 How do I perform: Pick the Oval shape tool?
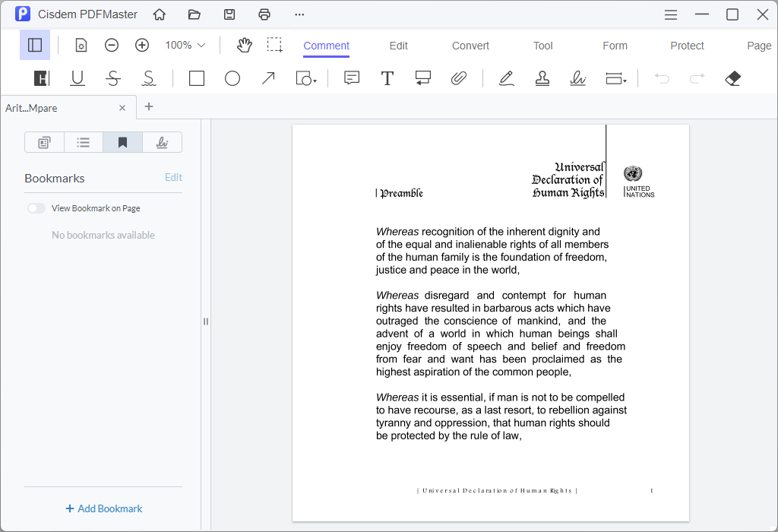pos(232,78)
